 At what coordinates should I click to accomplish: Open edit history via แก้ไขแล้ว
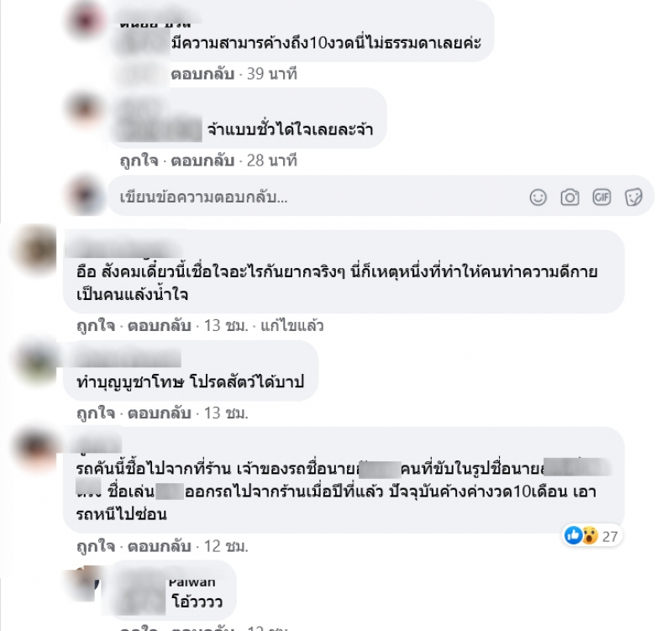291,326
